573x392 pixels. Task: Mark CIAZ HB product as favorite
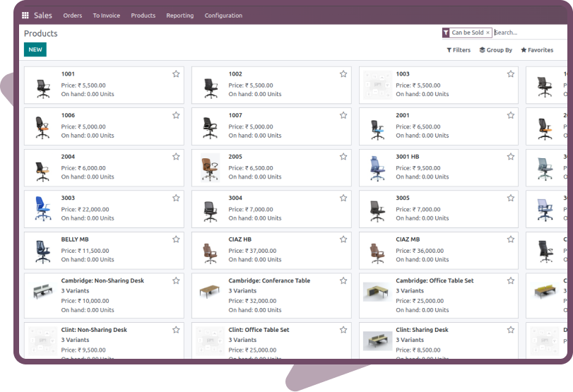pyautogui.click(x=343, y=239)
